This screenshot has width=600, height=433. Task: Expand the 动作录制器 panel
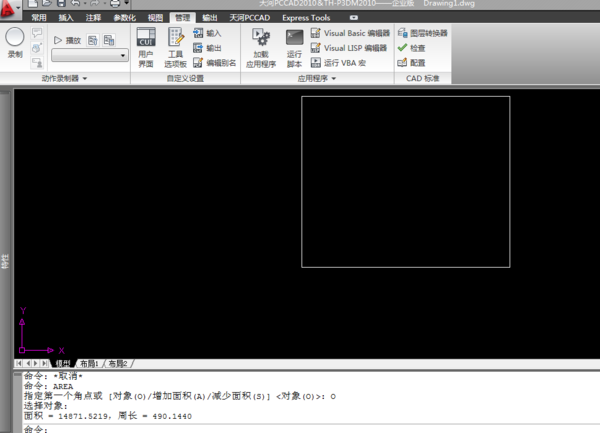point(64,78)
